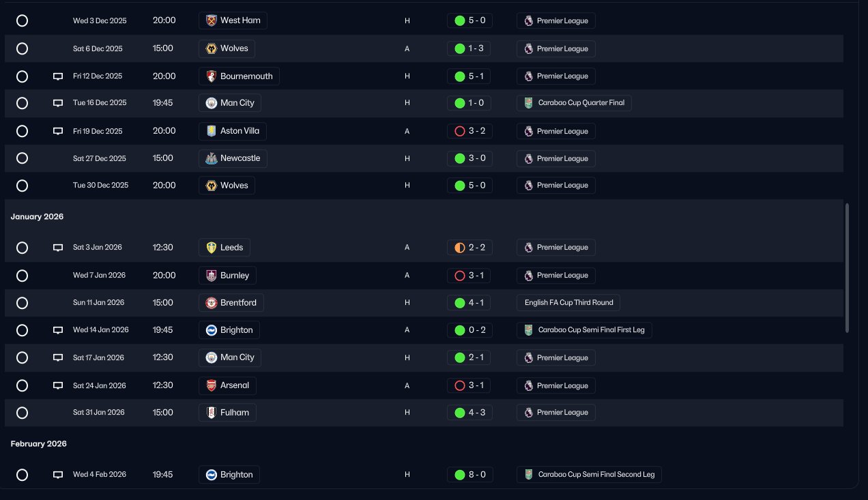Select the radio circle for Brighton 4 Feb fixture
This screenshot has height=500, width=868.
[x=22, y=475]
